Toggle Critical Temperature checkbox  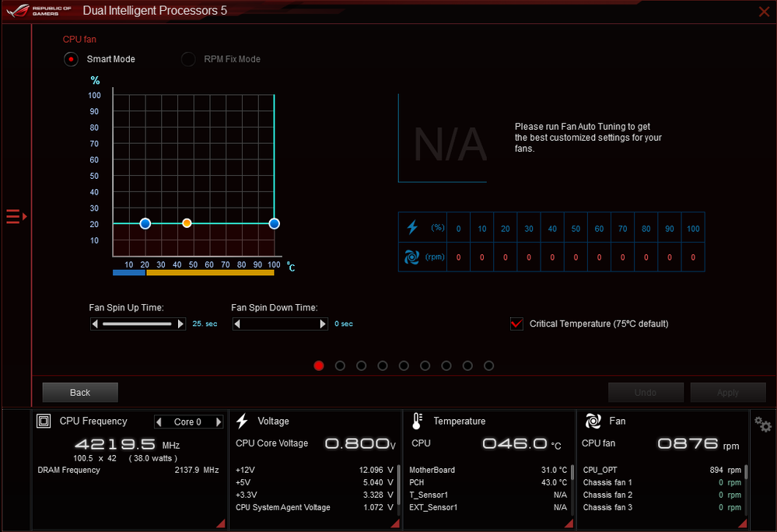[516, 324]
